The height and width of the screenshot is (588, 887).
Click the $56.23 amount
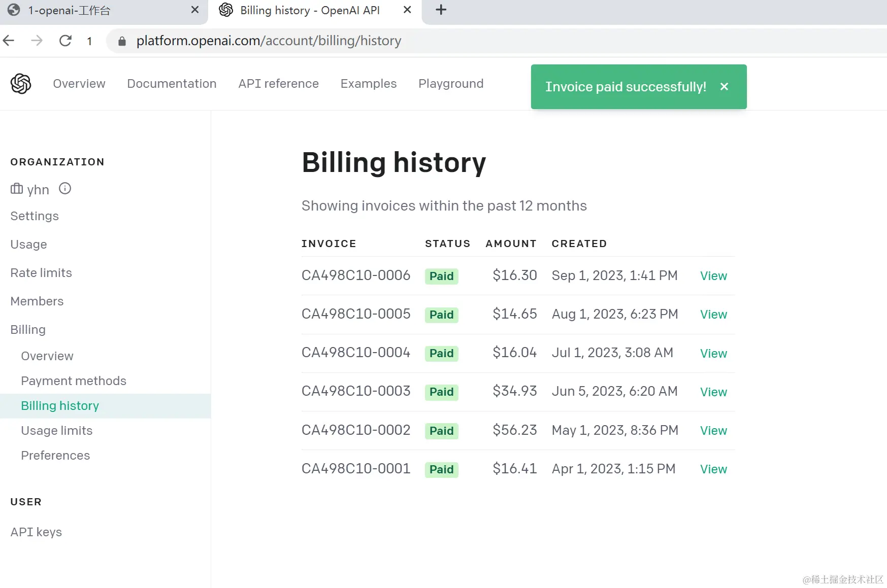[x=515, y=430]
